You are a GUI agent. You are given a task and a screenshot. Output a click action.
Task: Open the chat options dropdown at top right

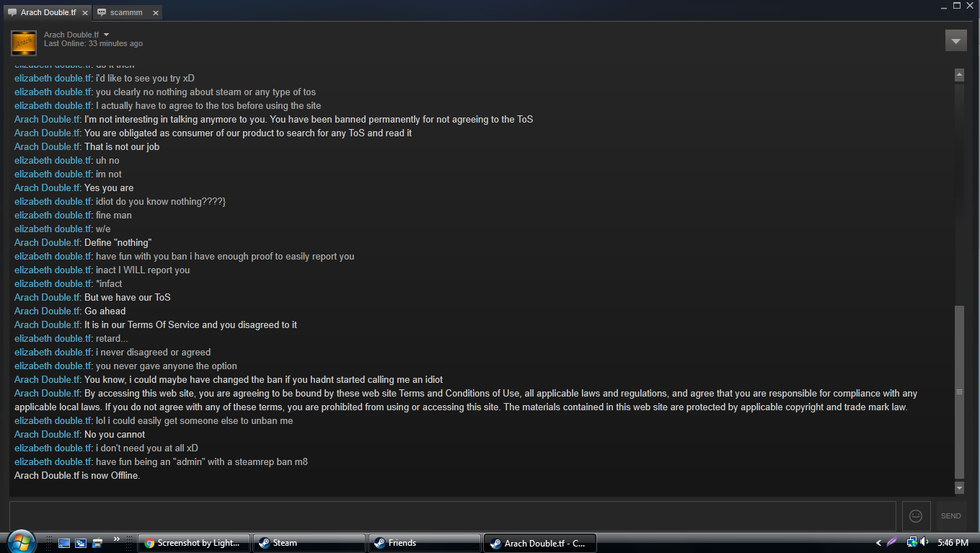pyautogui.click(x=955, y=40)
